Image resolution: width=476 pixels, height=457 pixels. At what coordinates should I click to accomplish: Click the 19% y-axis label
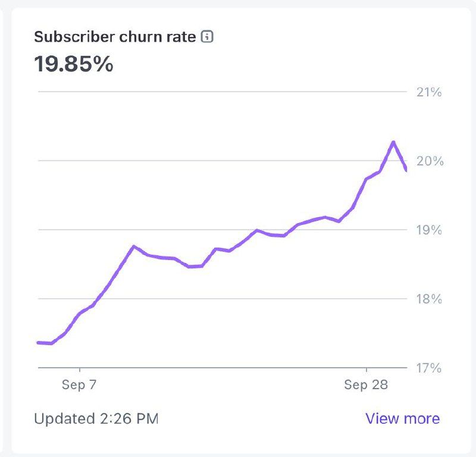(x=428, y=230)
